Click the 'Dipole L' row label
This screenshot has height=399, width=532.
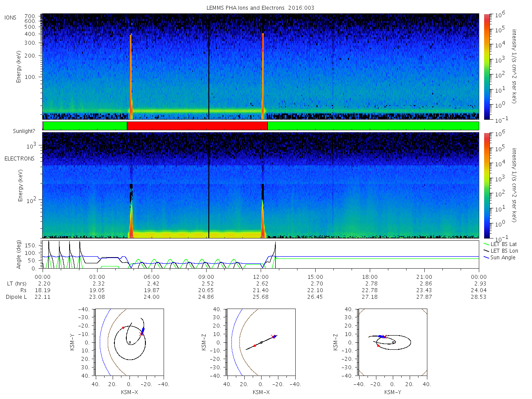pos(16,297)
